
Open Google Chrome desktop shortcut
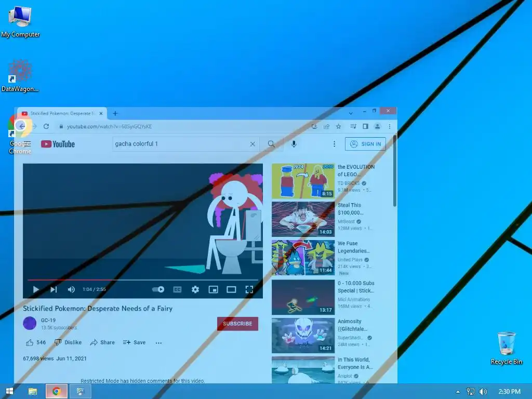[x=20, y=135]
